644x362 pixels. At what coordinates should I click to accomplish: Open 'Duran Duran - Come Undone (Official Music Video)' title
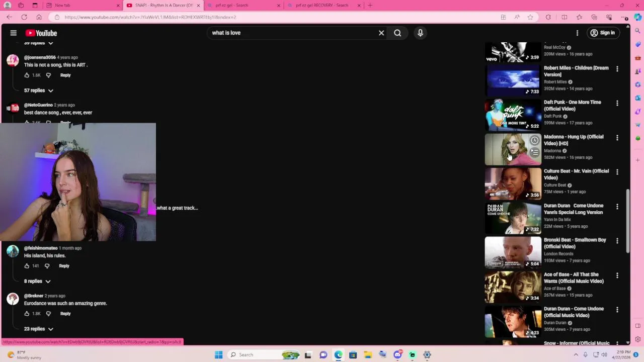(574, 312)
